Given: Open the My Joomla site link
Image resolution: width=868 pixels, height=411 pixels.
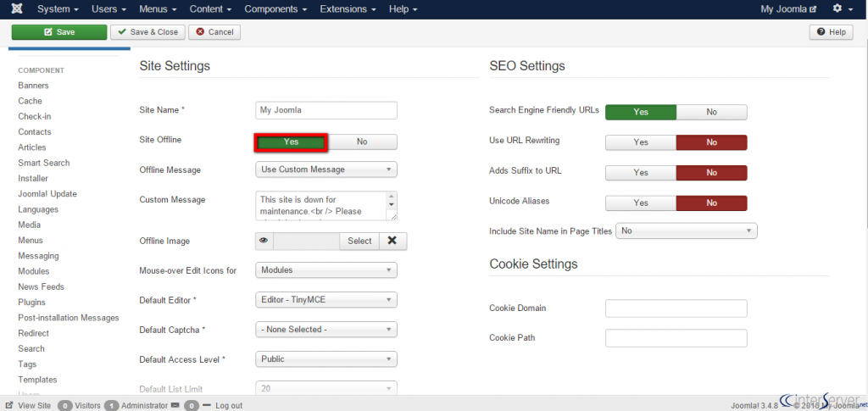Looking at the screenshot, I should [788, 9].
